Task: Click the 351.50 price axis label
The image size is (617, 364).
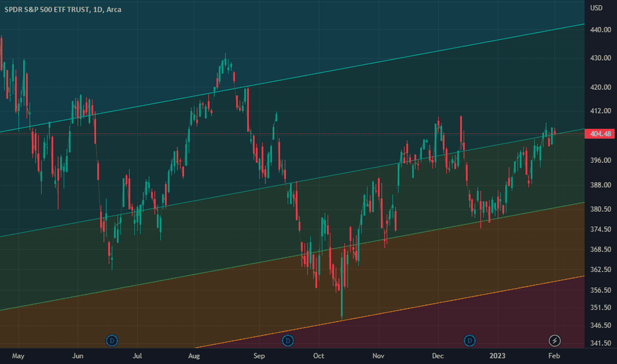Action: (x=600, y=308)
